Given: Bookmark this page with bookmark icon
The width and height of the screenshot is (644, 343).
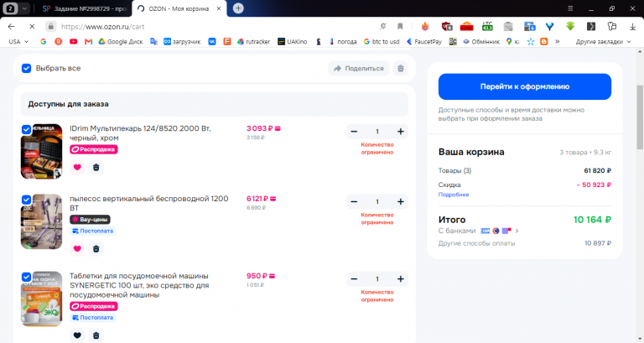Looking at the screenshot, I should (400, 27).
